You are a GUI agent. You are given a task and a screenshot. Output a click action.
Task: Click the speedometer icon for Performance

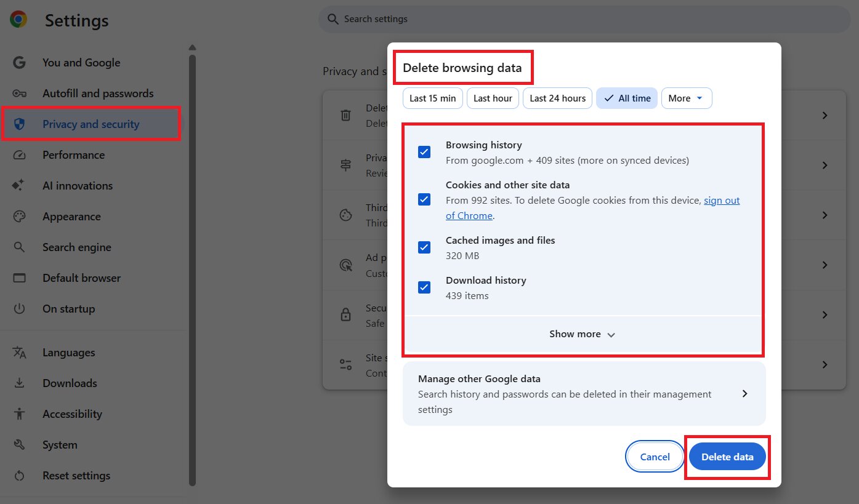click(19, 155)
